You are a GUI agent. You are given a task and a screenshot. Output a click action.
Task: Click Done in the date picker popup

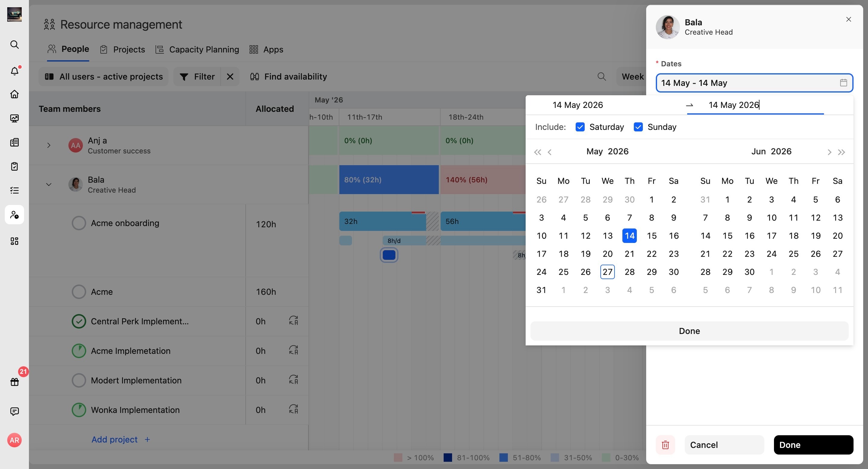click(x=689, y=331)
